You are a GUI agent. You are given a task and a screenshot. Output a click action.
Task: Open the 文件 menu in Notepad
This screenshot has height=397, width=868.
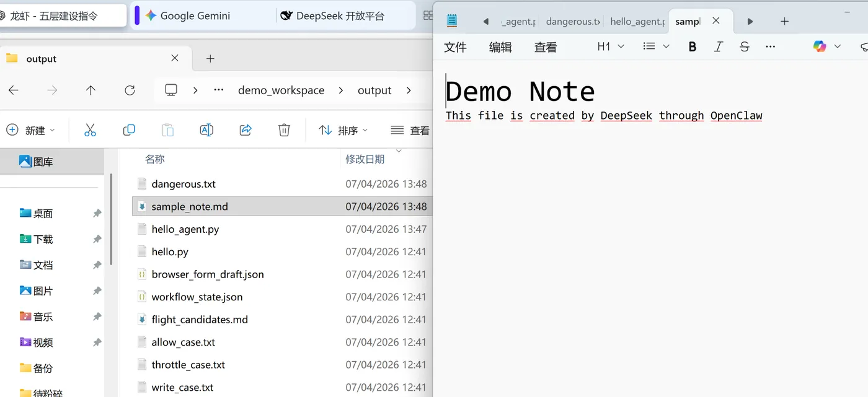tap(456, 47)
